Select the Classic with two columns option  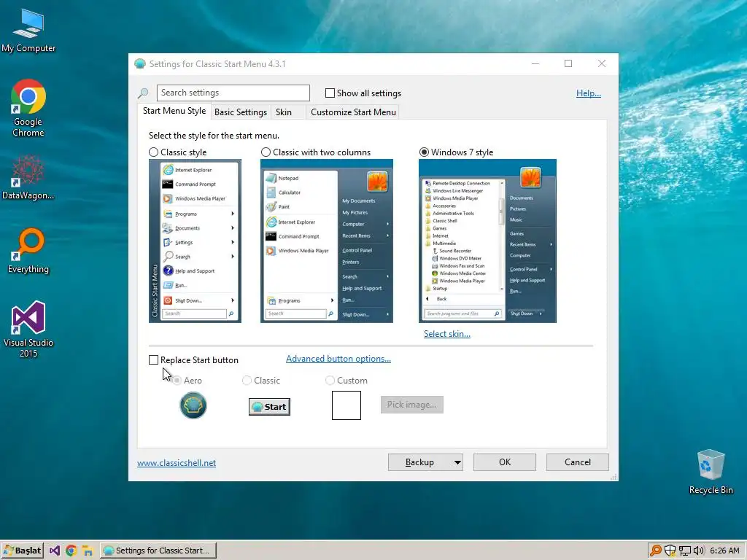tap(266, 152)
